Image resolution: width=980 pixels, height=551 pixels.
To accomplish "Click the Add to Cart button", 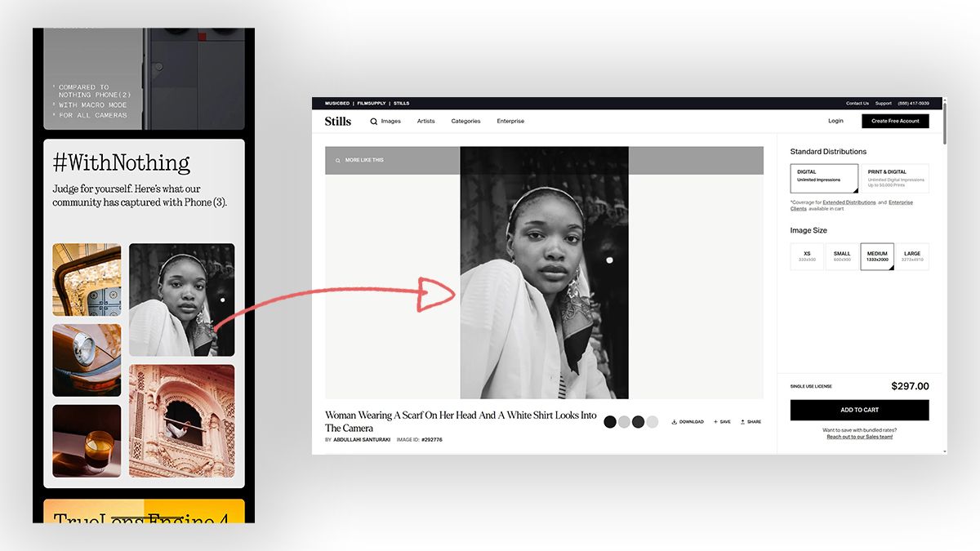I will [859, 410].
